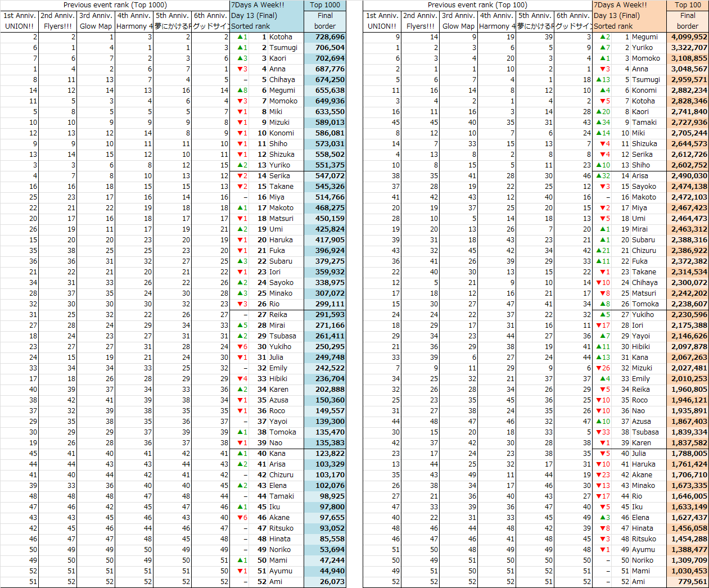
Task: Select the 123,822 border cell
Action: [325, 454]
